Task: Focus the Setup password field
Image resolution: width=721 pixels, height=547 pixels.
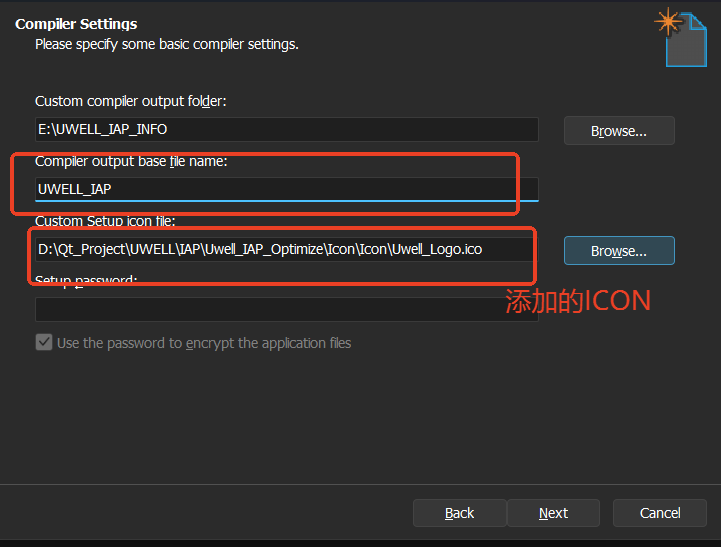Action: click(x=286, y=309)
